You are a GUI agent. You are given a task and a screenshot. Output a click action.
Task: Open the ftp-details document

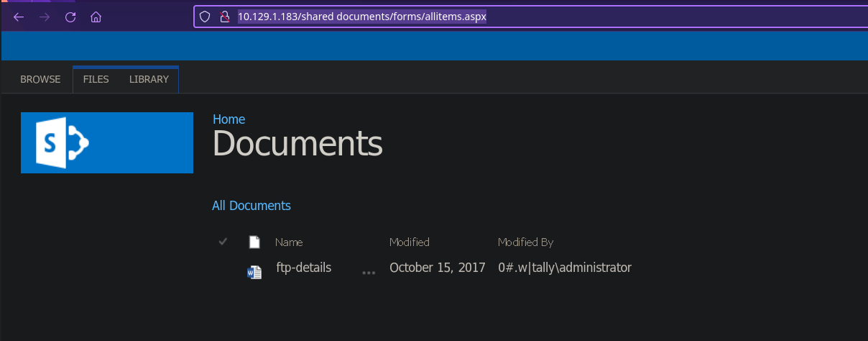click(303, 268)
